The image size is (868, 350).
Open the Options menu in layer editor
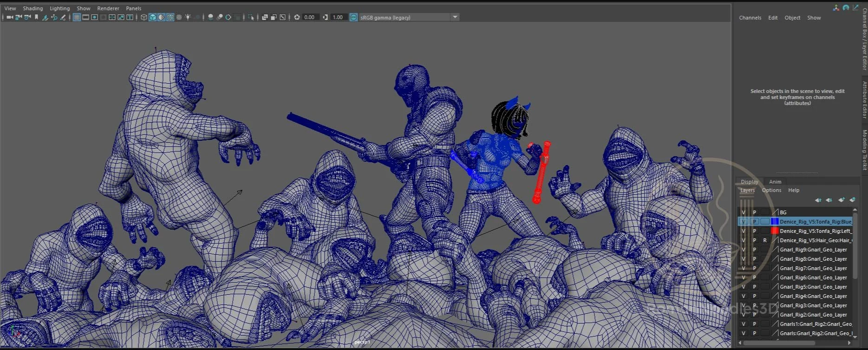pyautogui.click(x=771, y=190)
